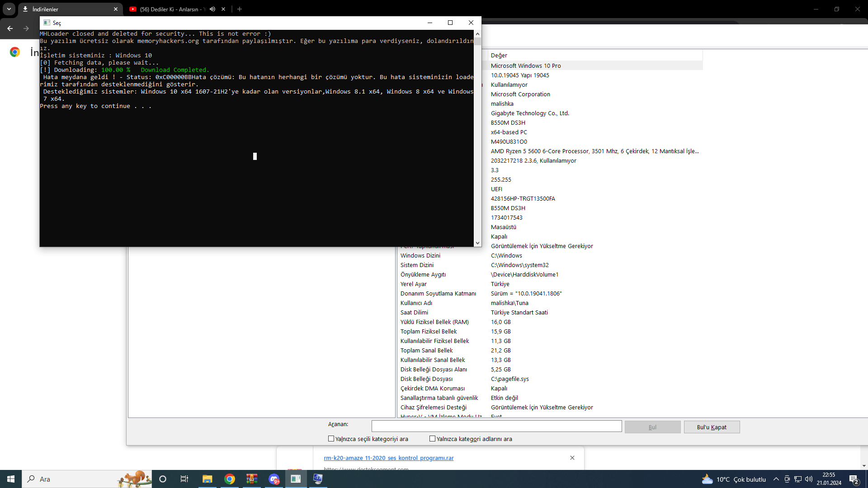
Task: Close the YouTube Dediler Ki tab
Action: 223,9
